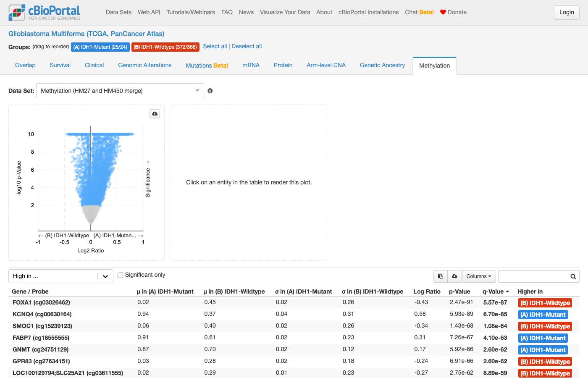
Task: Open the Chat Beta link
Action: 419,12
